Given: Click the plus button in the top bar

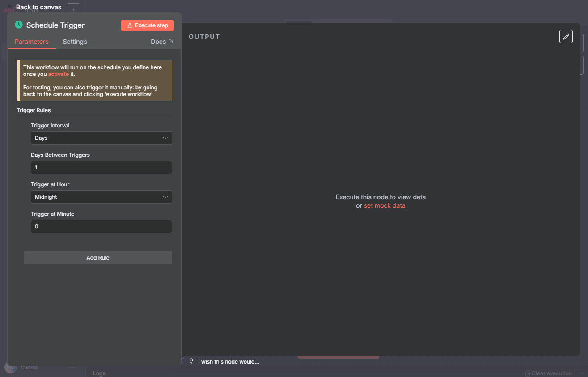Looking at the screenshot, I should 73,9.
